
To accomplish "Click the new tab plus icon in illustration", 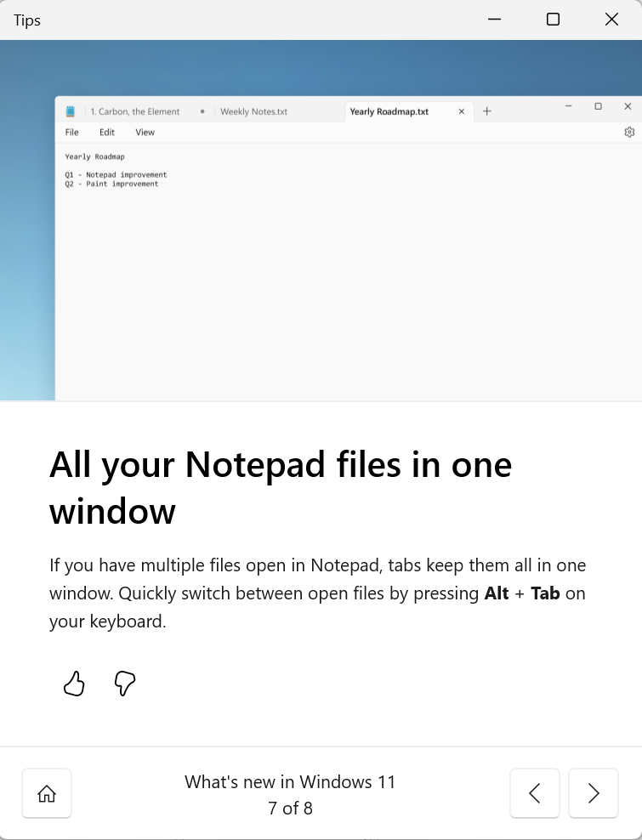I will click(x=486, y=111).
